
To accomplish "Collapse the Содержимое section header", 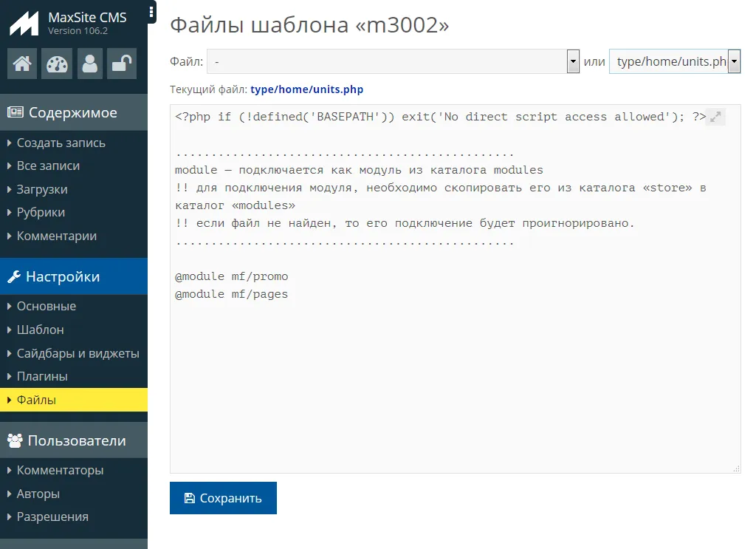I will [72, 113].
